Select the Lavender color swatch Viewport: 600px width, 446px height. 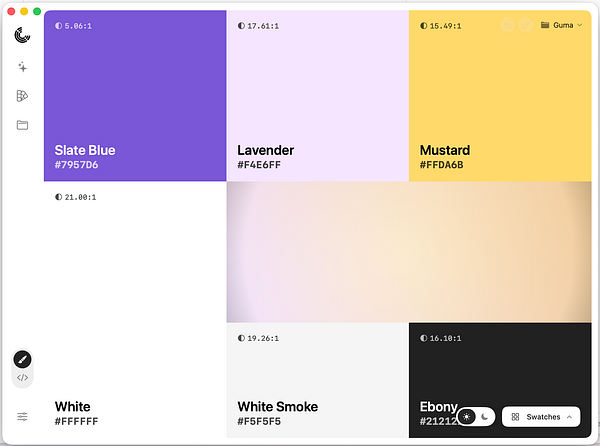318,96
